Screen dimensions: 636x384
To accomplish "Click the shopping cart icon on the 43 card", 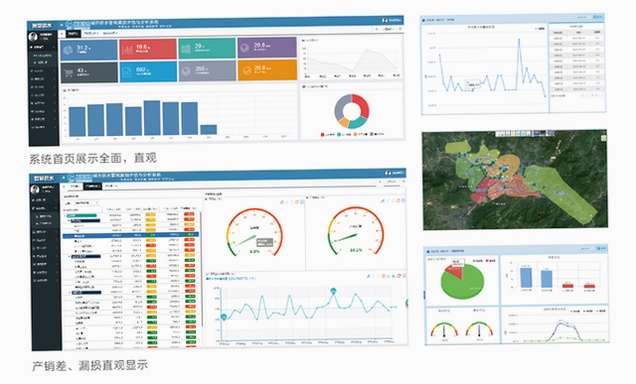I will pyautogui.click(x=69, y=73).
